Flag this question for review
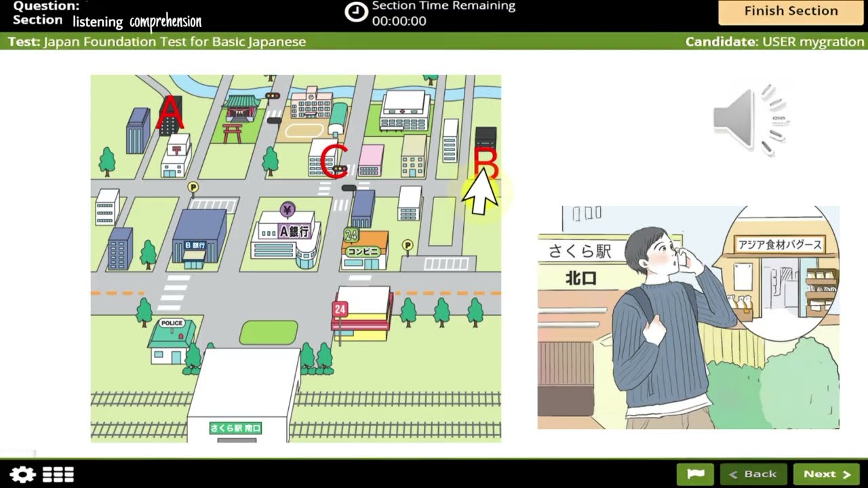The height and width of the screenshot is (488, 868). [x=695, y=474]
